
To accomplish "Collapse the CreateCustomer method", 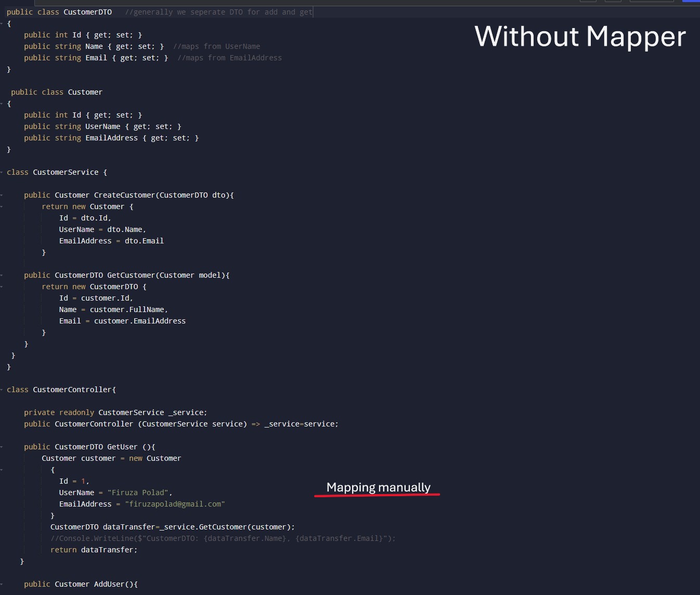I will coord(2,195).
